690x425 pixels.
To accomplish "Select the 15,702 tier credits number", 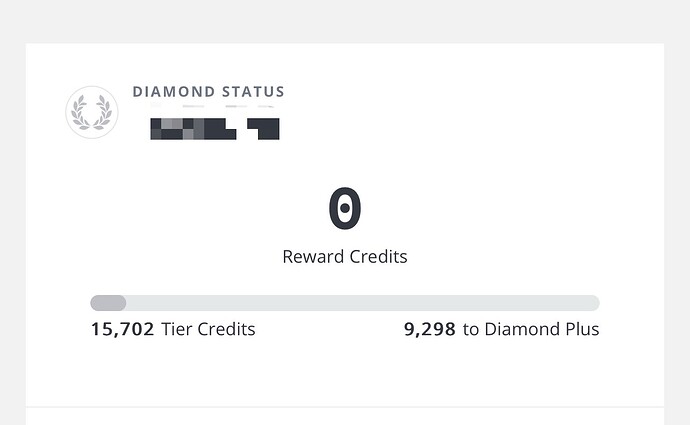I will [122, 329].
